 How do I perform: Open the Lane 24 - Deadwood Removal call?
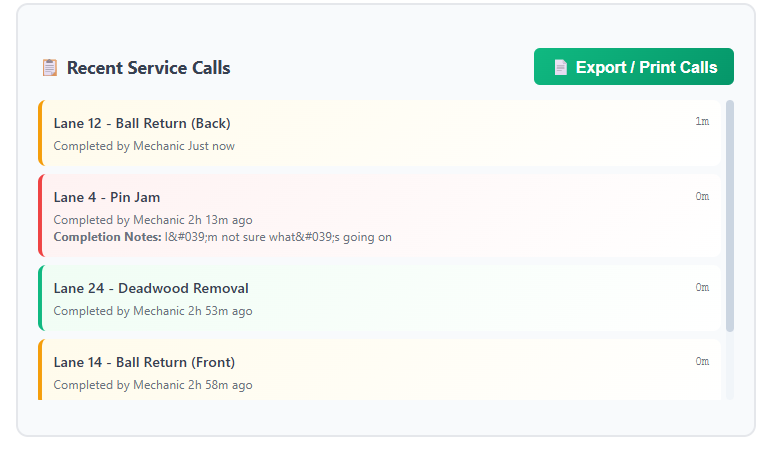tap(151, 288)
